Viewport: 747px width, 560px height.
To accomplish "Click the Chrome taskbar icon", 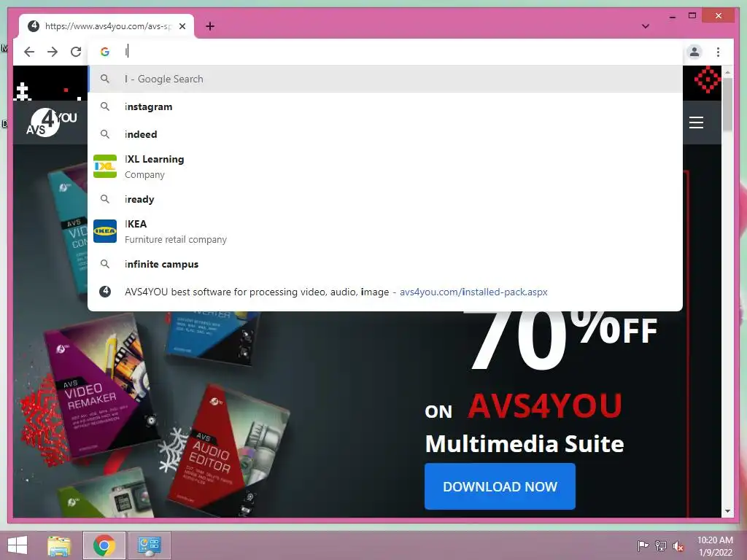I will tap(104, 545).
